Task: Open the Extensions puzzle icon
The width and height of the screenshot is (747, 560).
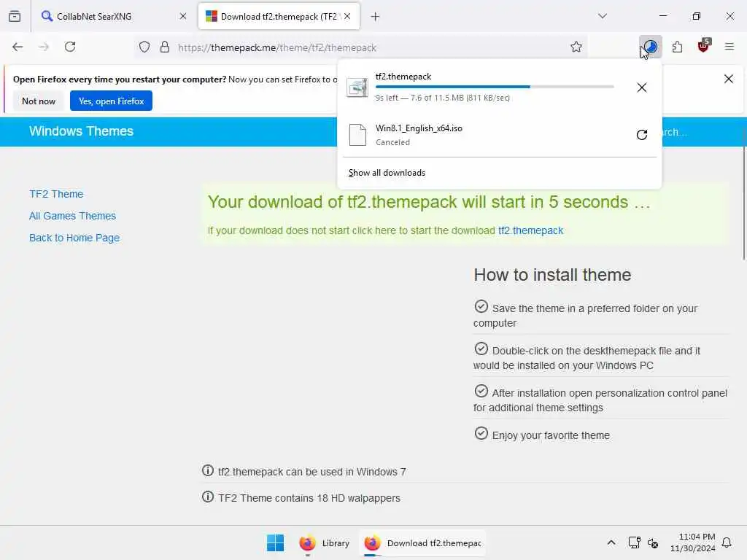Action: pos(677,47)
